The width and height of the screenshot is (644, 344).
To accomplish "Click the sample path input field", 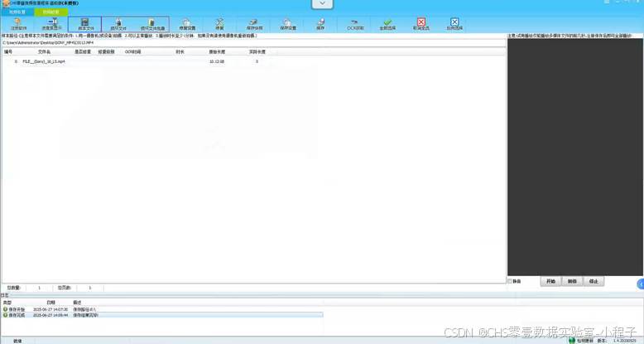I will click(x=254, y=43).
